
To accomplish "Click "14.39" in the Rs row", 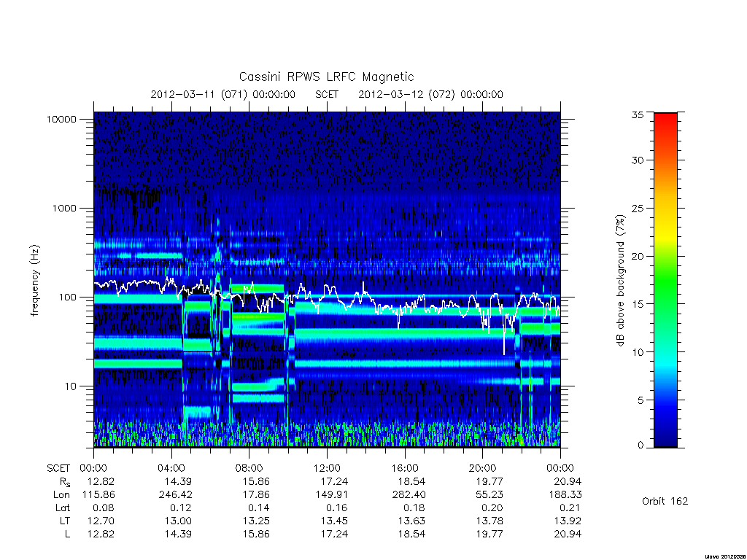I will (x=179, y=481).
